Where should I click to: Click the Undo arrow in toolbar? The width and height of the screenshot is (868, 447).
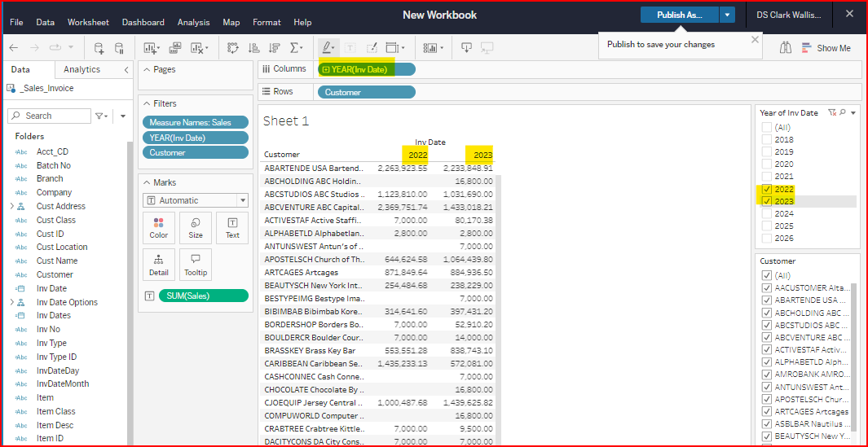(14, 48)
